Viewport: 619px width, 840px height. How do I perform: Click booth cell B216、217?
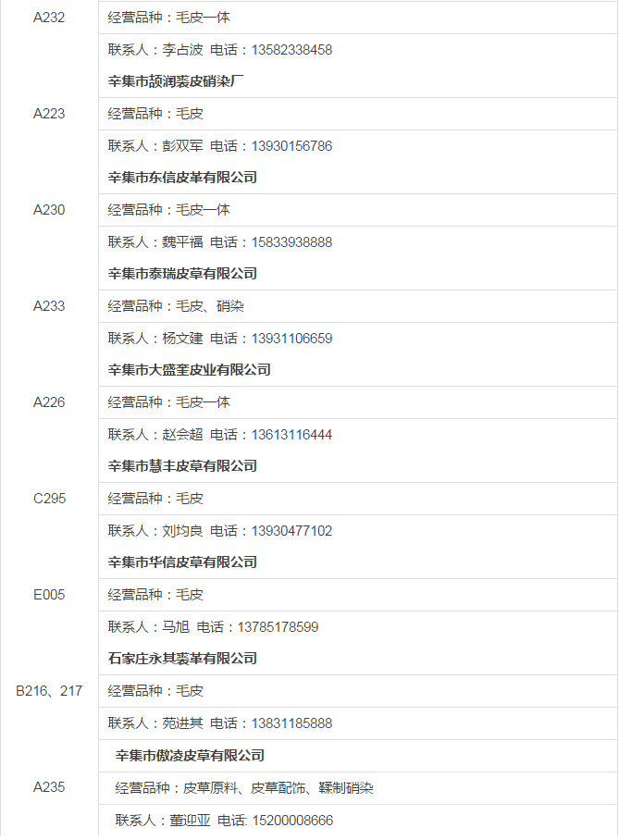click(49, 691)
